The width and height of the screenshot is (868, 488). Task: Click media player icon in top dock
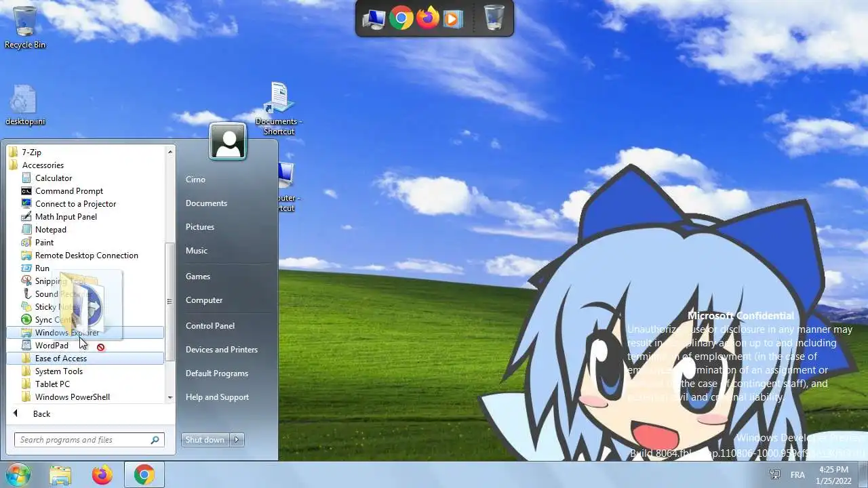pyautogui.click(x=452, y=19)
